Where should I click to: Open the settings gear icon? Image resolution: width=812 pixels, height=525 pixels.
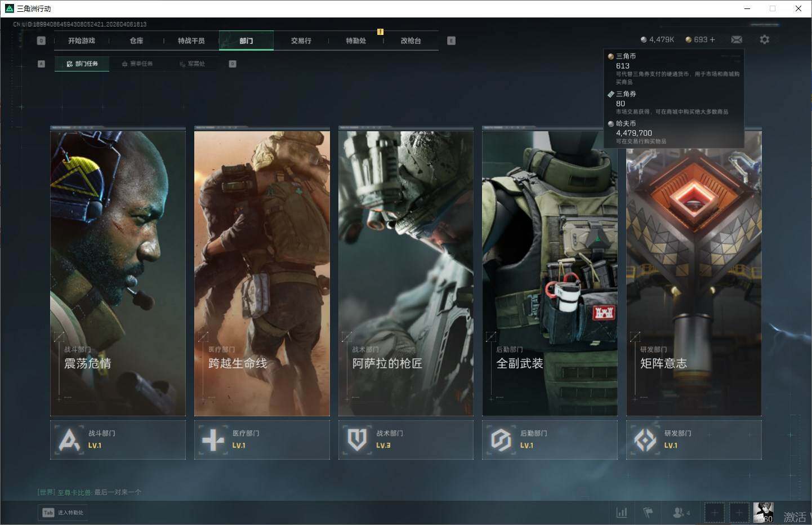point(764,39)
